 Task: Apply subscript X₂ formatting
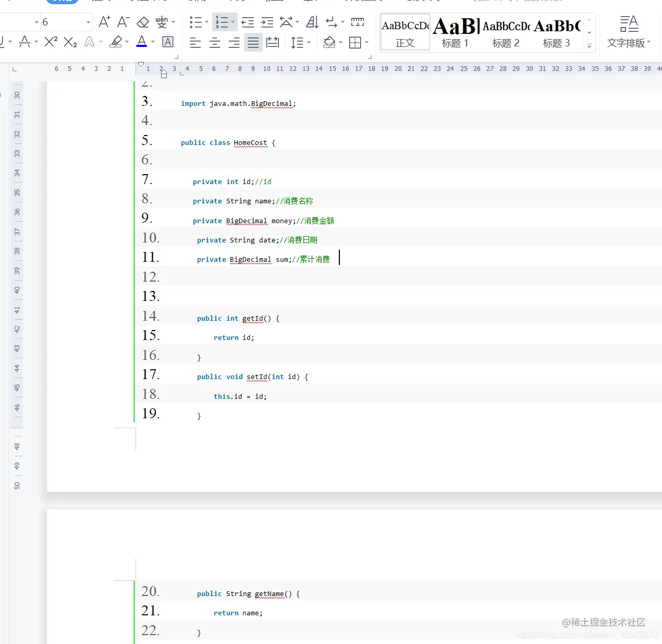(70, 42)
